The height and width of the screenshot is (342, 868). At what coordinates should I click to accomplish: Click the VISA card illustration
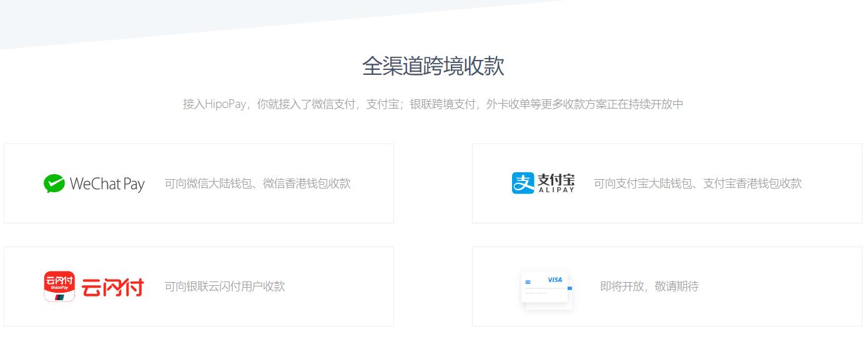coord(548,290)
